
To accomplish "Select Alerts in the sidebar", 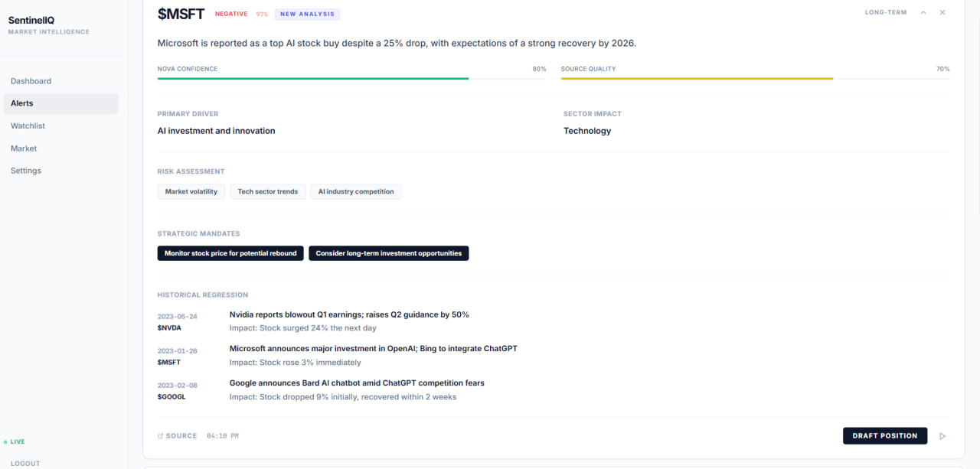I will point(61,103).
